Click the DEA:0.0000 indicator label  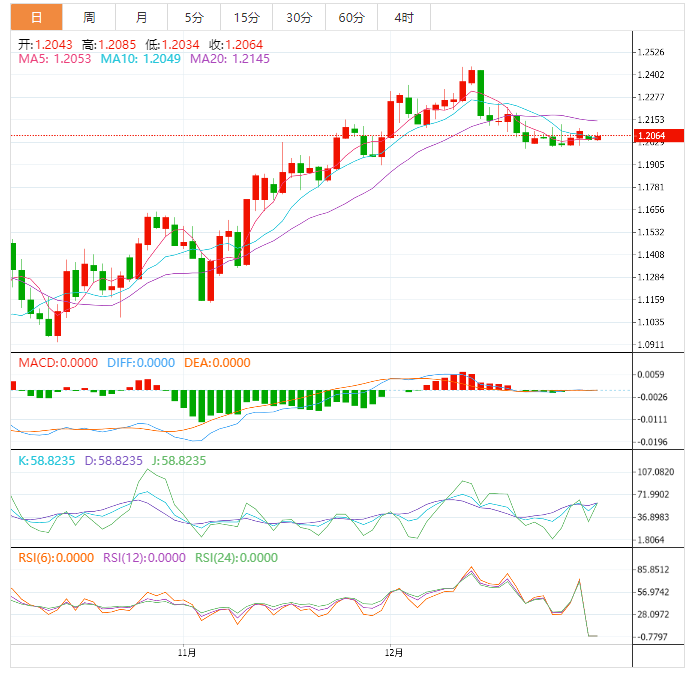point(217,363)
